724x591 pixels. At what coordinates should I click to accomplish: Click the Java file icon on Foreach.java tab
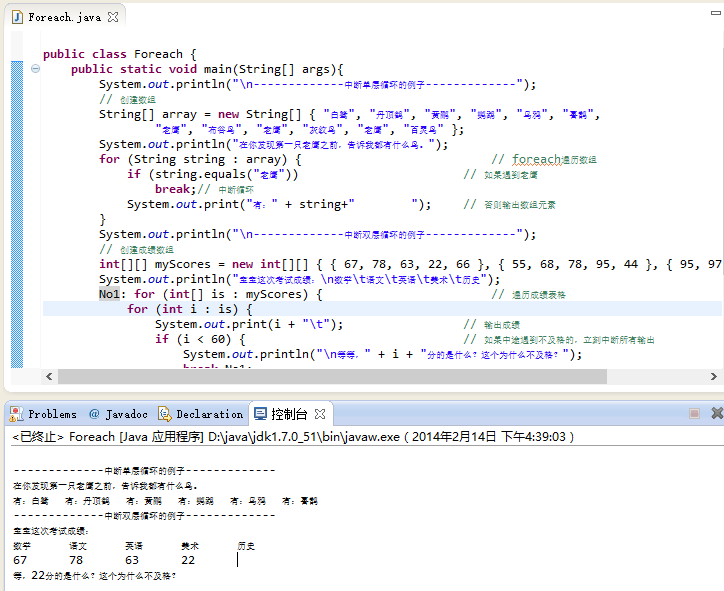[x=17, y=18]
